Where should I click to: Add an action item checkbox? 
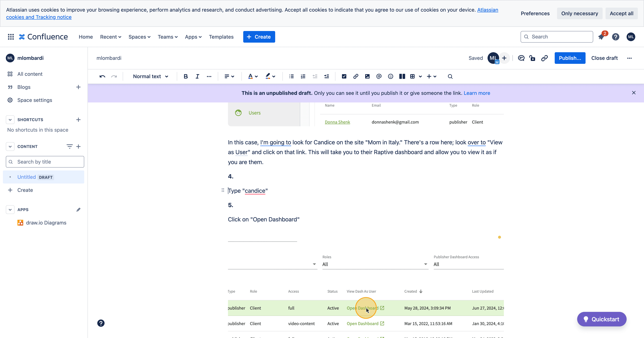pos(344,77)
